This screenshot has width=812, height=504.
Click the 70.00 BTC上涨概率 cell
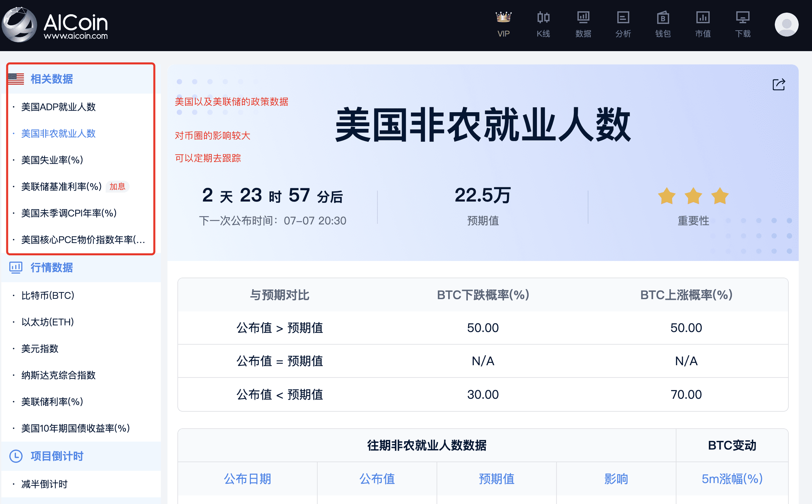pos(686,394)
